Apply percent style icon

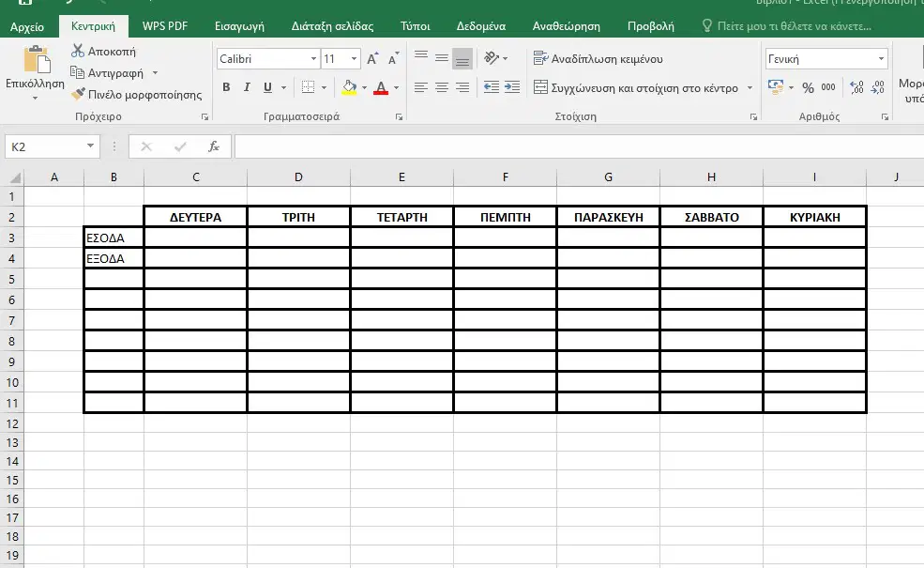click(x=808, y=88)
